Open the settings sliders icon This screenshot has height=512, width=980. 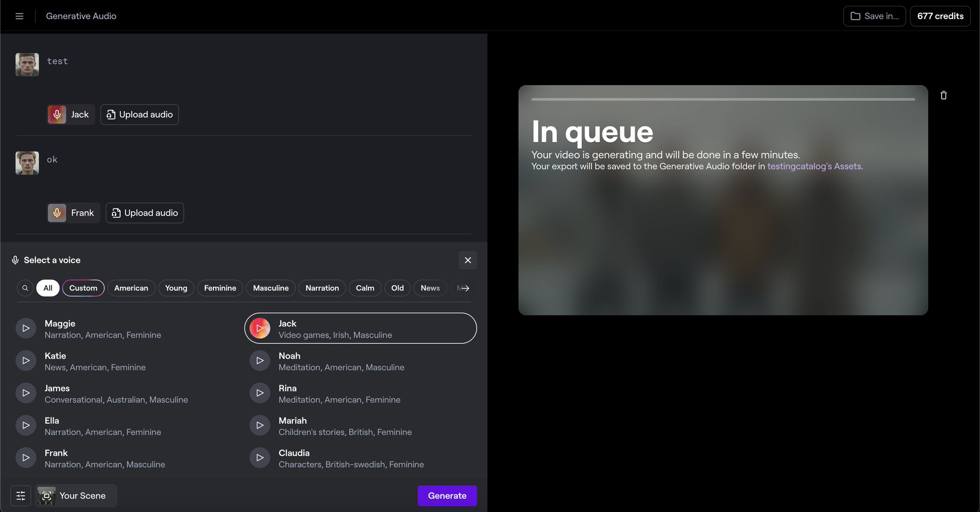[21, 496]
